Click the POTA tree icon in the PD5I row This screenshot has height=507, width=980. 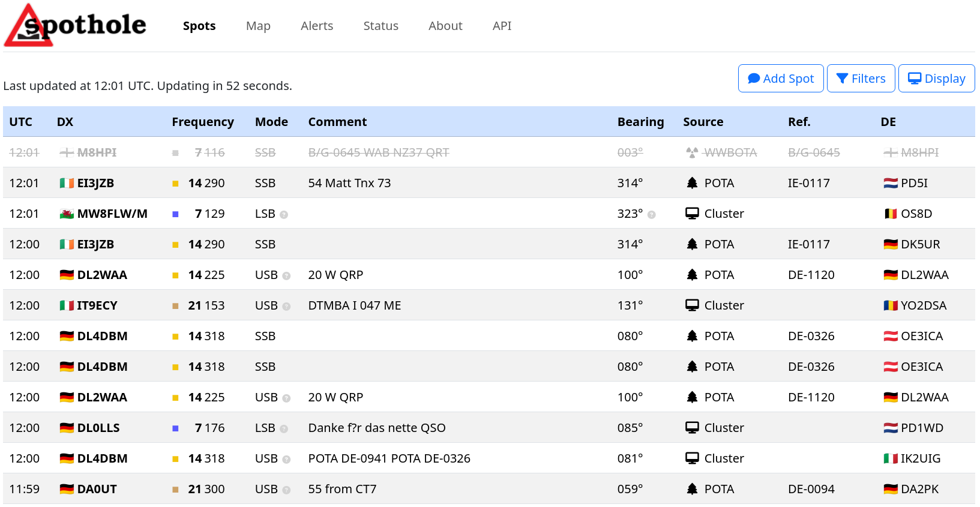pos(692,183)
